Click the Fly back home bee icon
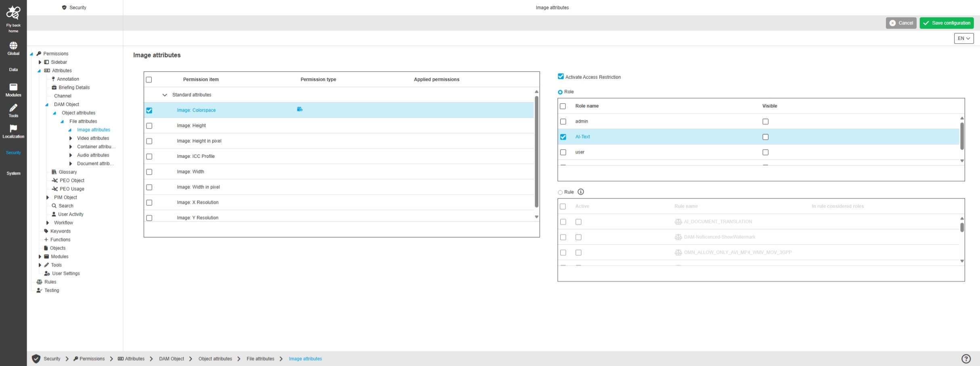The width and height of the screenshot is (980, 366). point(13,13)
